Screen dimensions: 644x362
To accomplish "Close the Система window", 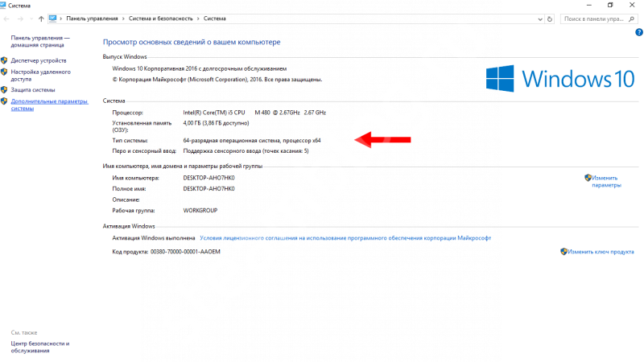I will tap(632, 6).
